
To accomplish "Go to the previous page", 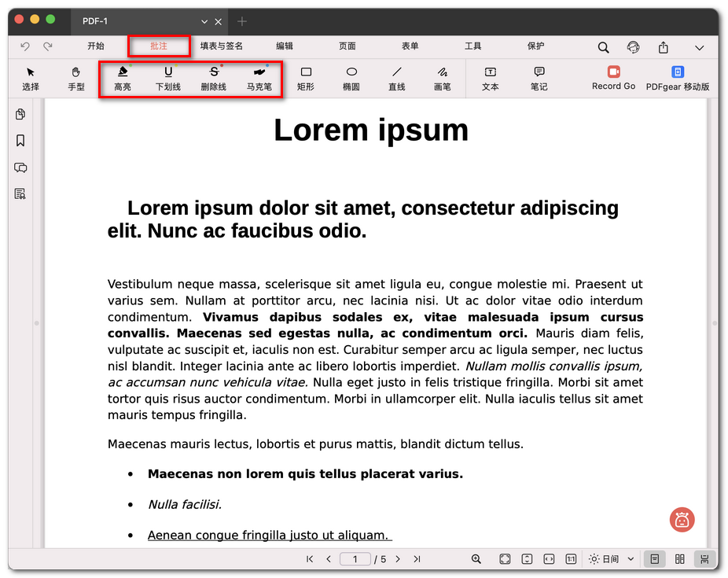I will point(329,559).
